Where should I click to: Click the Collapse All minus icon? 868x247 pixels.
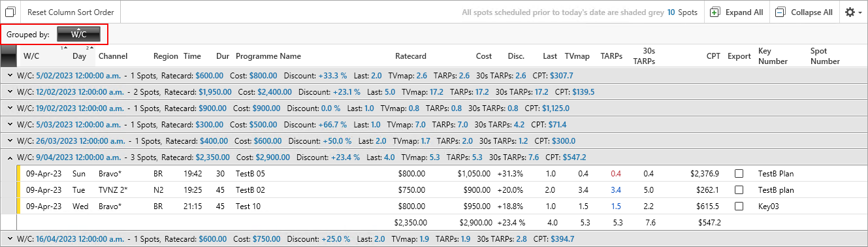(780, 12)
